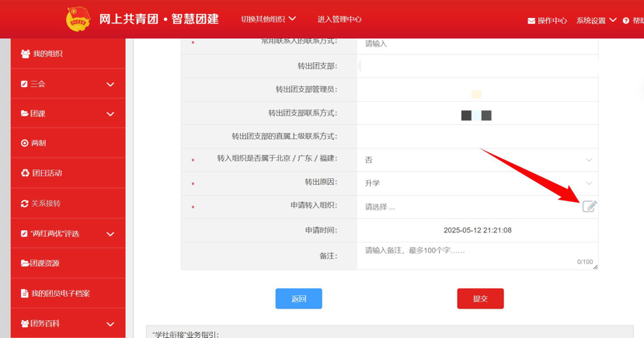Click the 我的团员电子档案 document icon
Screen dimensions: 644x338
(25, 294)
